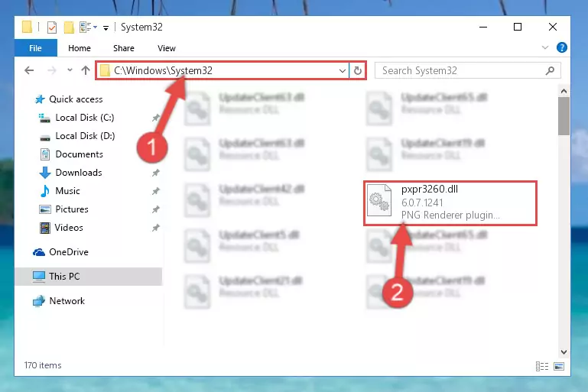Click the Downloads arrow icon in sidebar
Image resolution: width=588 pixels, height=392 pixels.
click(x=45, y=173)
